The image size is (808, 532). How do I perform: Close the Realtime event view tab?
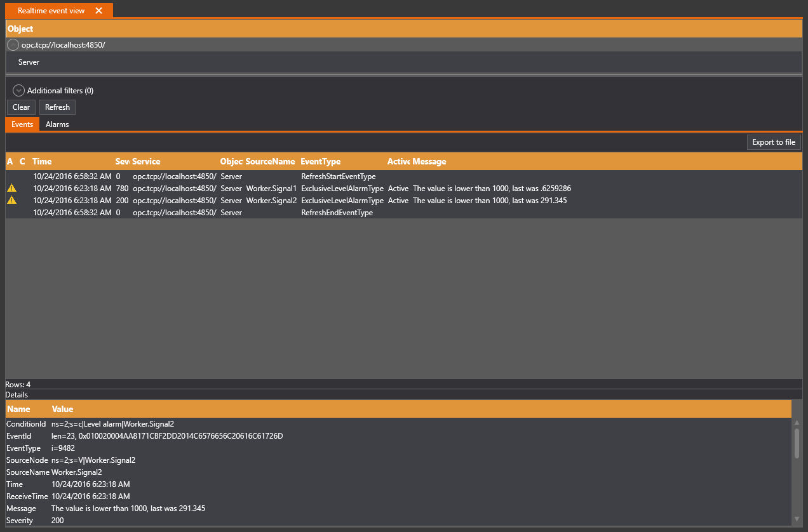click(x=98, y=11)
